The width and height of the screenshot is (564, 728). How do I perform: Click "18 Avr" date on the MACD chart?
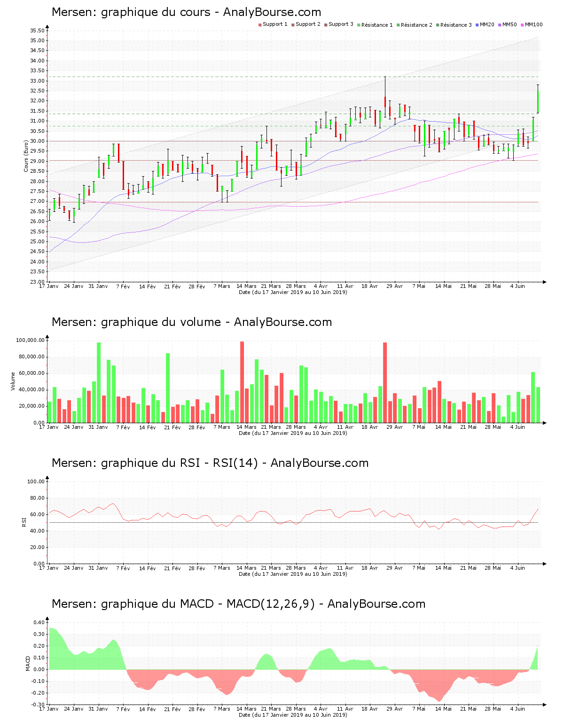(x=370, y=709)
